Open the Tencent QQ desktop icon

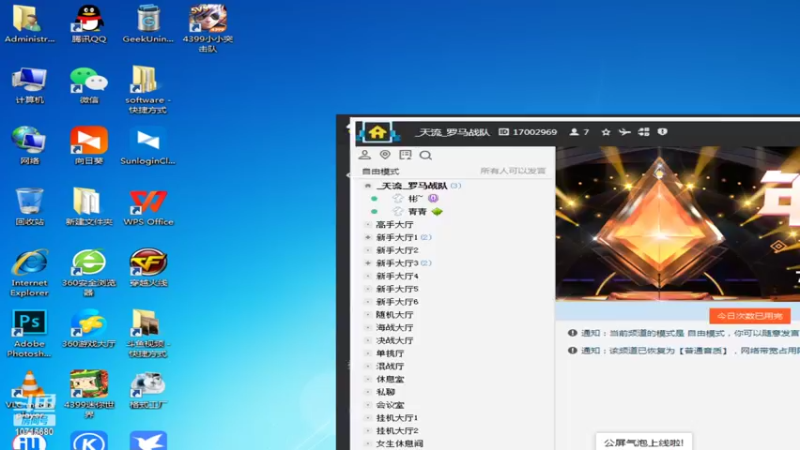(89, 24)
